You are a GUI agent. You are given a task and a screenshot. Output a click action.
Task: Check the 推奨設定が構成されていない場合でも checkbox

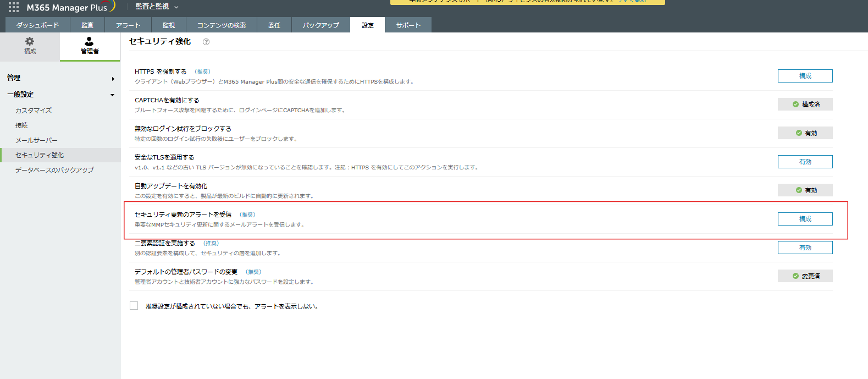point(134,306)
